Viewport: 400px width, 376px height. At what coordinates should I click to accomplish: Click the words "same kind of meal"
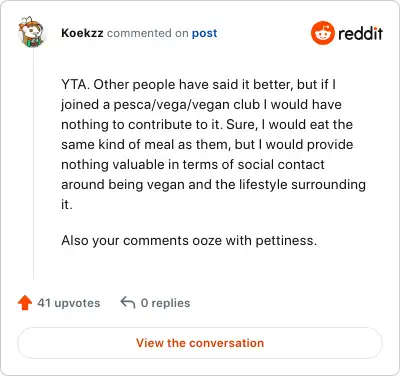coord(118,145)
